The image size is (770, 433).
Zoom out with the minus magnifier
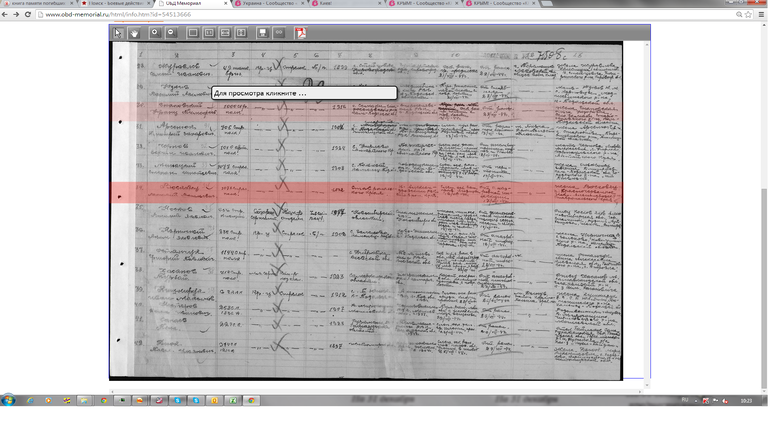[172, 33]
